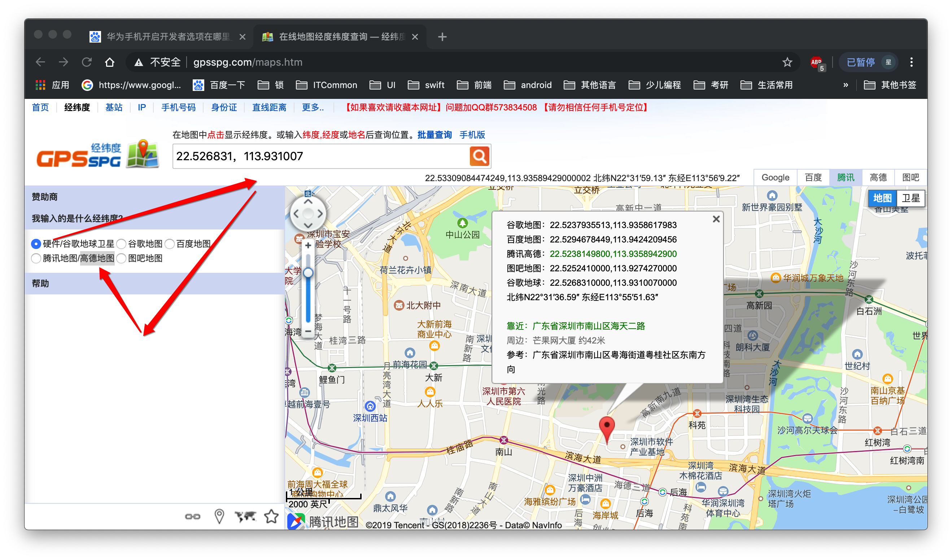This screenshot has width=952, height=560.
Task: Open the 更多.. navigation menu
Action: point(313,108)
